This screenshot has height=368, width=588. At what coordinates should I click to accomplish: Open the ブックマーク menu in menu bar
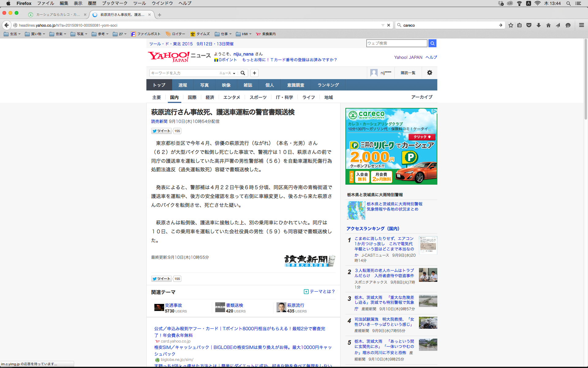pyautogui.click(x=115, y=3)
